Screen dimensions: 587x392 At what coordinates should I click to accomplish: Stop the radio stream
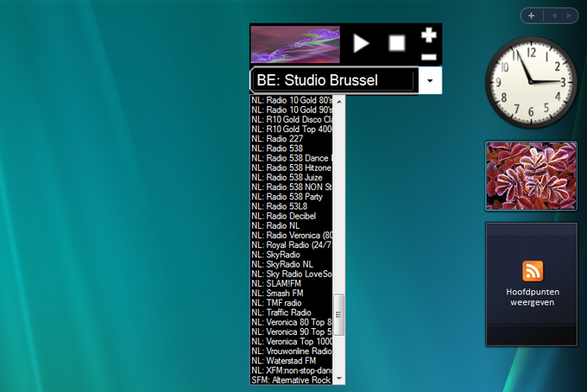397,43
